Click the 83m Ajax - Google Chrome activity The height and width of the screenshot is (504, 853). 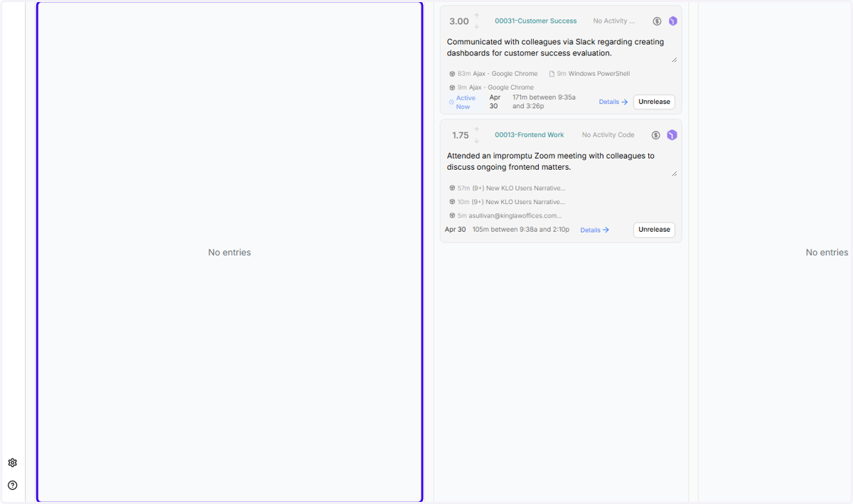494,74
